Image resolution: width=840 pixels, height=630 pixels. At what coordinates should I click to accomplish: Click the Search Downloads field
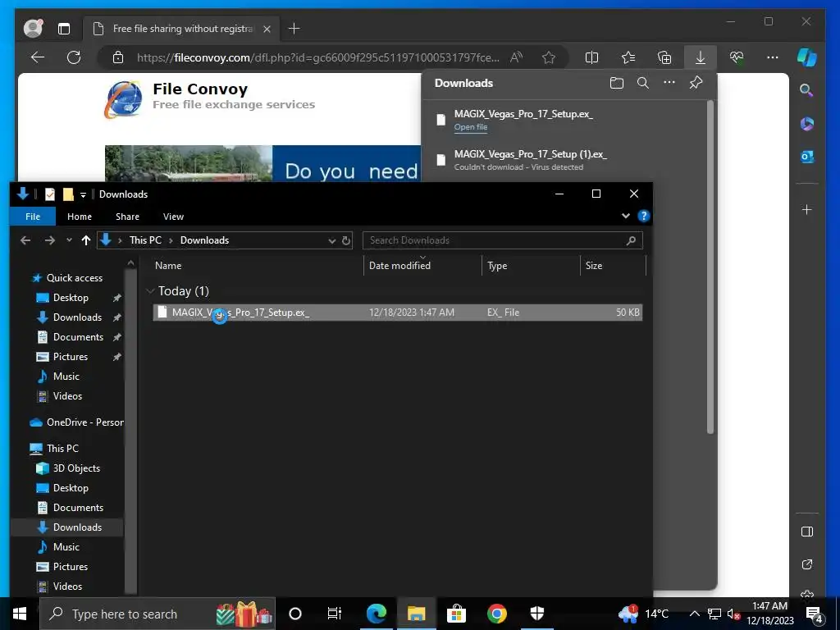click(x=503, y=240)
